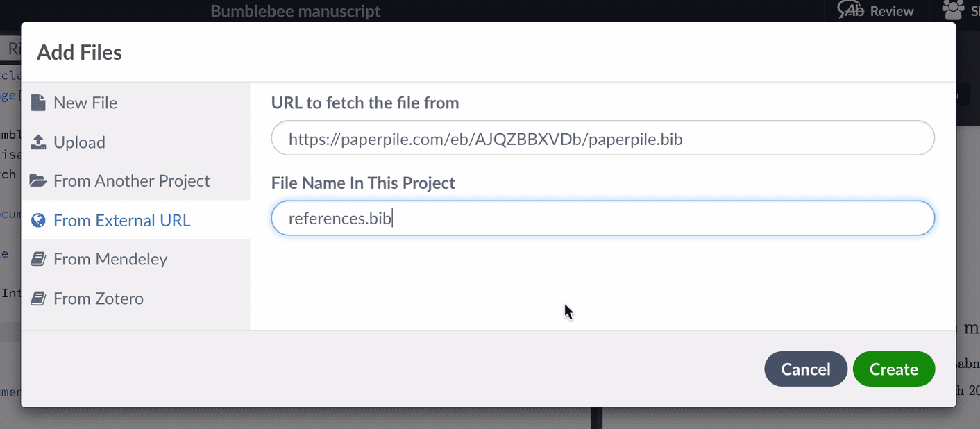980x429 pixels.
Task: Click the New File document icon
Action: (x=38, y=103)
